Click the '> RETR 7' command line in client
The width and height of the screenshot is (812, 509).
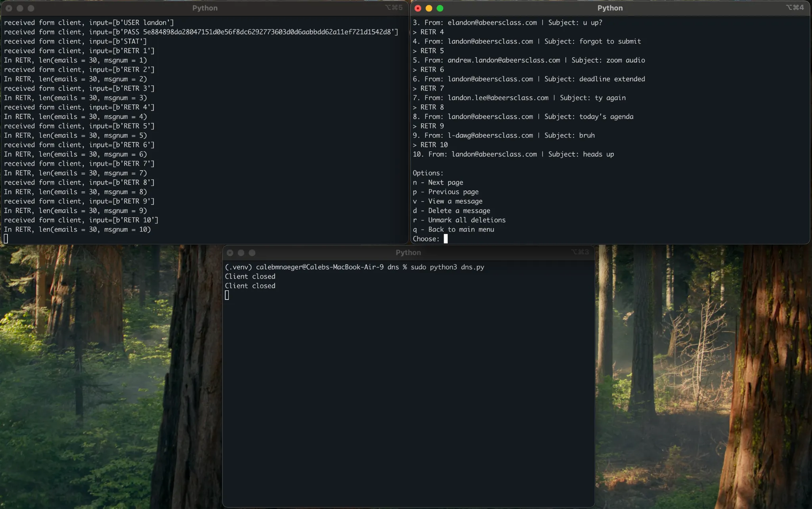pyautogui.click(x=428, y=88)
